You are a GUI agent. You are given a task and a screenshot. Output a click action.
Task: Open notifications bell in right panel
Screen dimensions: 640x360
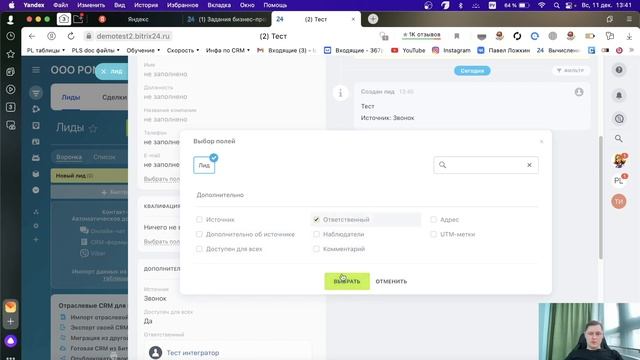point(619,95)
